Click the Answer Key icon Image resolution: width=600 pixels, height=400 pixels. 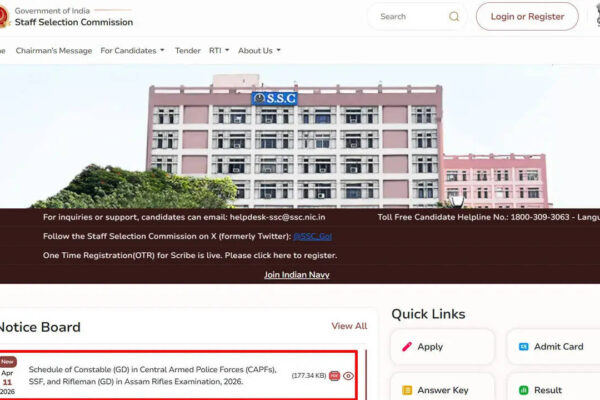coord(408,391)
